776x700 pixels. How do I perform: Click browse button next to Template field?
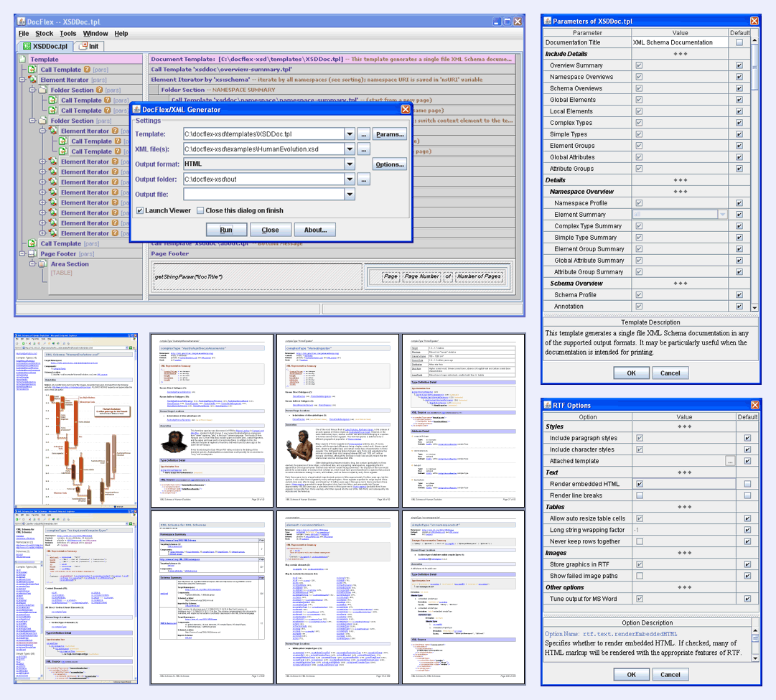[364, 134]
